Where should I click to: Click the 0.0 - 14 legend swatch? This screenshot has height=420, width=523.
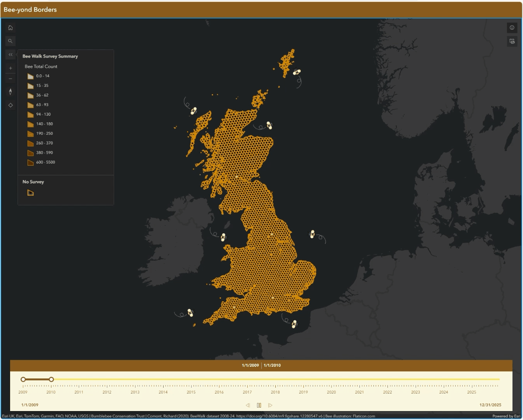click(30, 76)
